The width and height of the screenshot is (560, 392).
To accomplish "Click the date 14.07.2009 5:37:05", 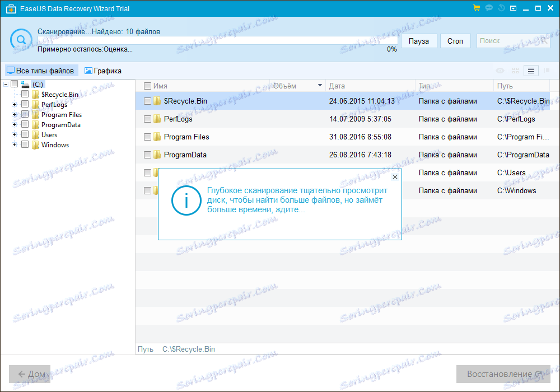I will pyautogui.click(x=360, y=119).
